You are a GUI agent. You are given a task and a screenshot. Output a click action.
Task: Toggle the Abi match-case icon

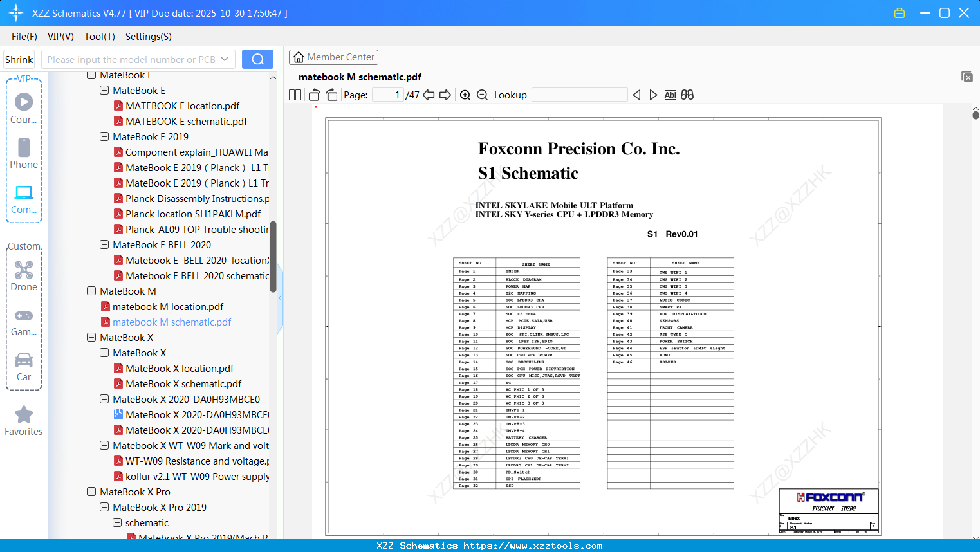click(670, 95)
